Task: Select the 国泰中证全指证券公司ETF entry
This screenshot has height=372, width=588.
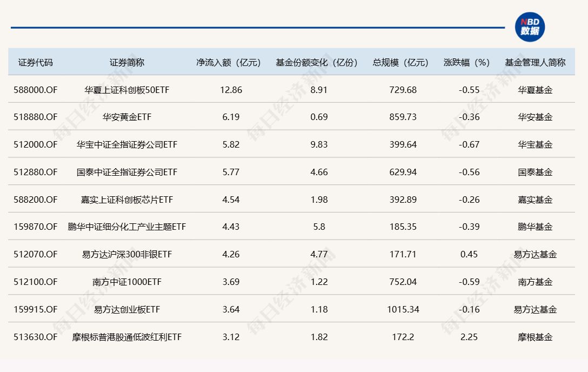Action: tap(127, 172)
